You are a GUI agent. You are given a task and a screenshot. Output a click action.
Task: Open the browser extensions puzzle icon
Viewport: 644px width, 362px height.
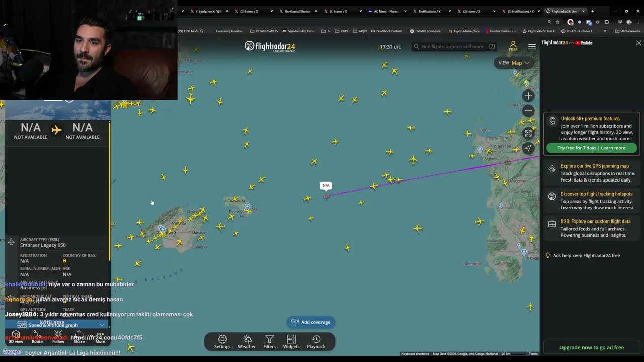[606, 22]
